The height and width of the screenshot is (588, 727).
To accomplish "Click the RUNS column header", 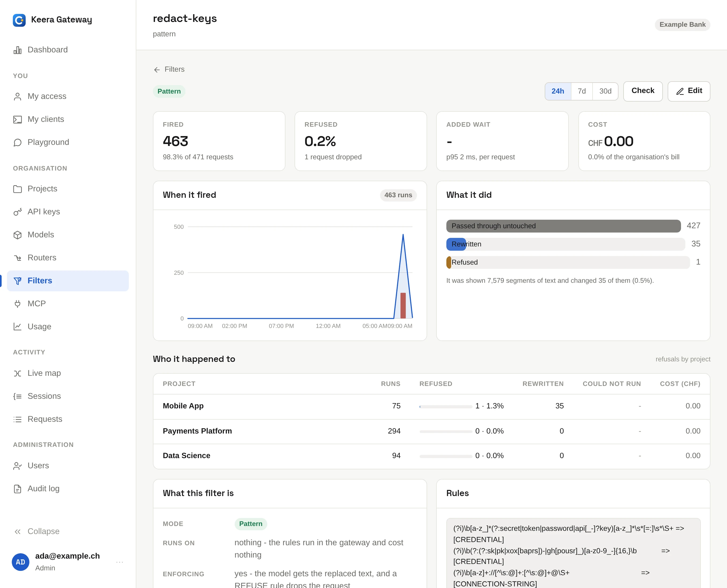I will click(x=390, y=384).
